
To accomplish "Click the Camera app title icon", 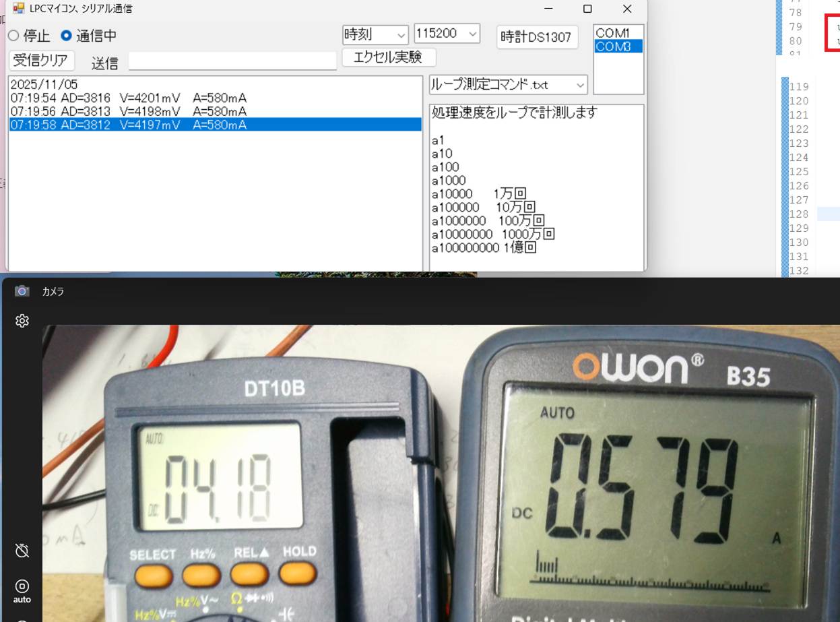I will coord(22,291).
